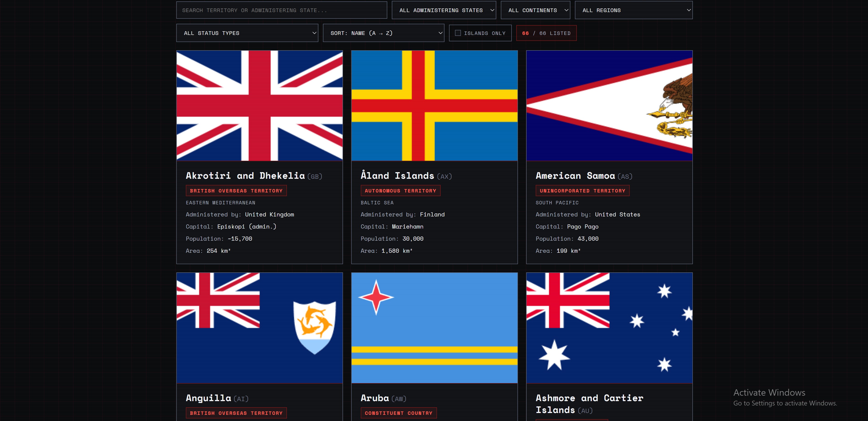Click the Administered by Finland text
The image size is (868, 421).
pyautogui.click(x=403, y=215)
